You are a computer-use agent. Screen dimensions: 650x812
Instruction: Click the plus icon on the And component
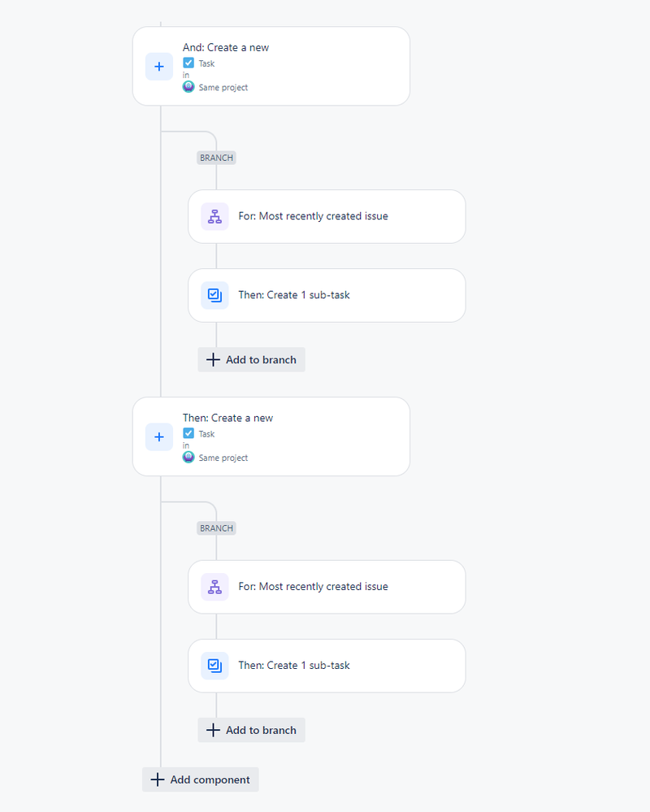click(x=159, y=67)
